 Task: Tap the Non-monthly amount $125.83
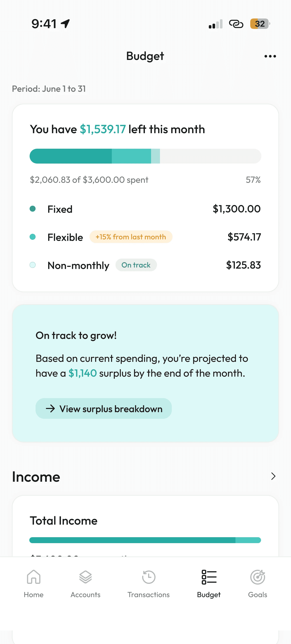point(243,265)
